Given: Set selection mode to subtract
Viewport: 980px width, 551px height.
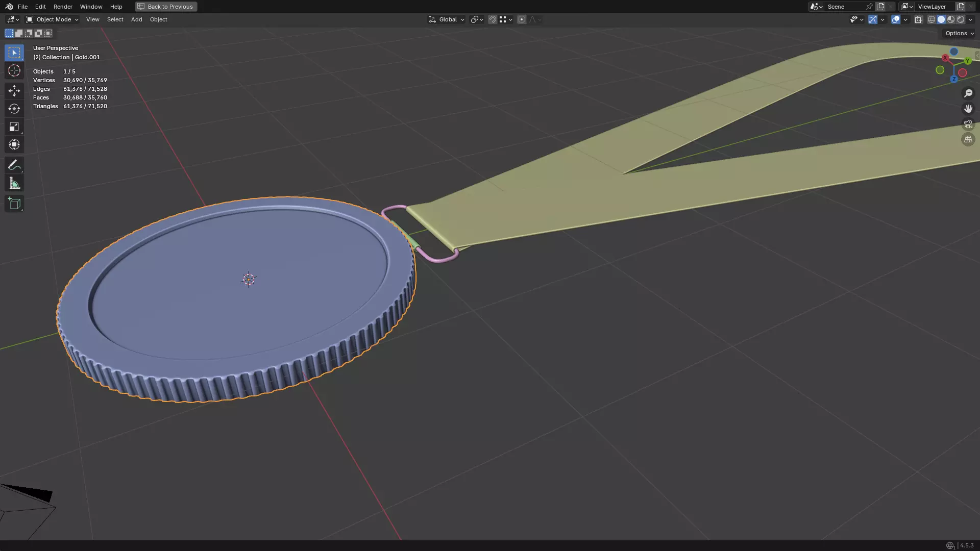Looking at the screenshot, I should (29, 33).
